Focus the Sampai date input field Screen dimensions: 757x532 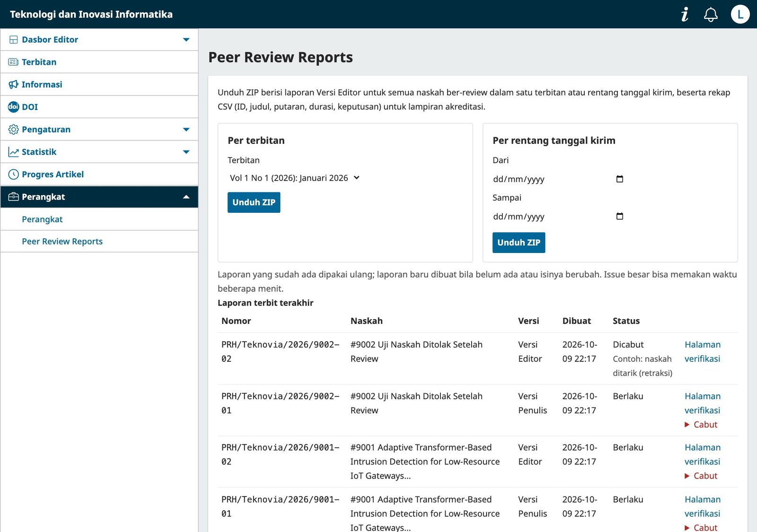coord(559,216)
